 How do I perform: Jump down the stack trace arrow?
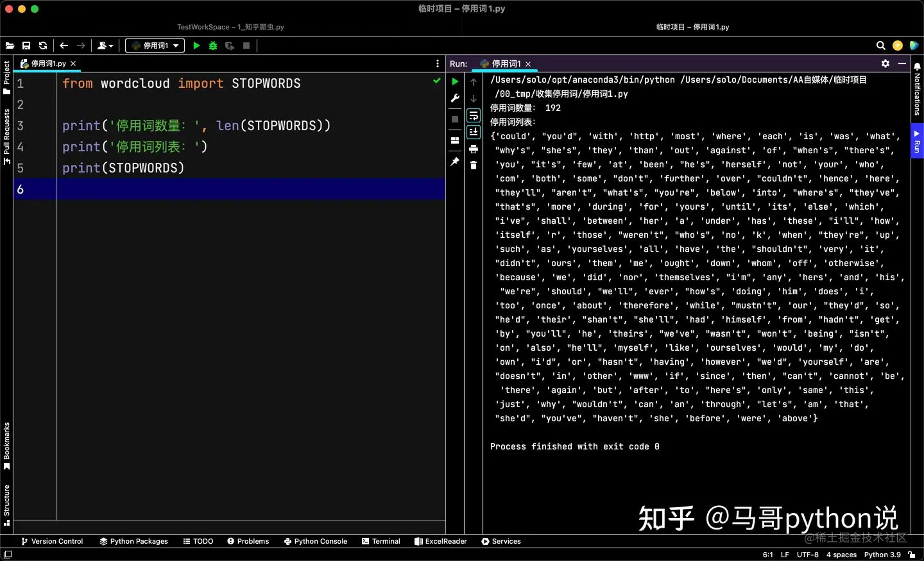point(474,99)
